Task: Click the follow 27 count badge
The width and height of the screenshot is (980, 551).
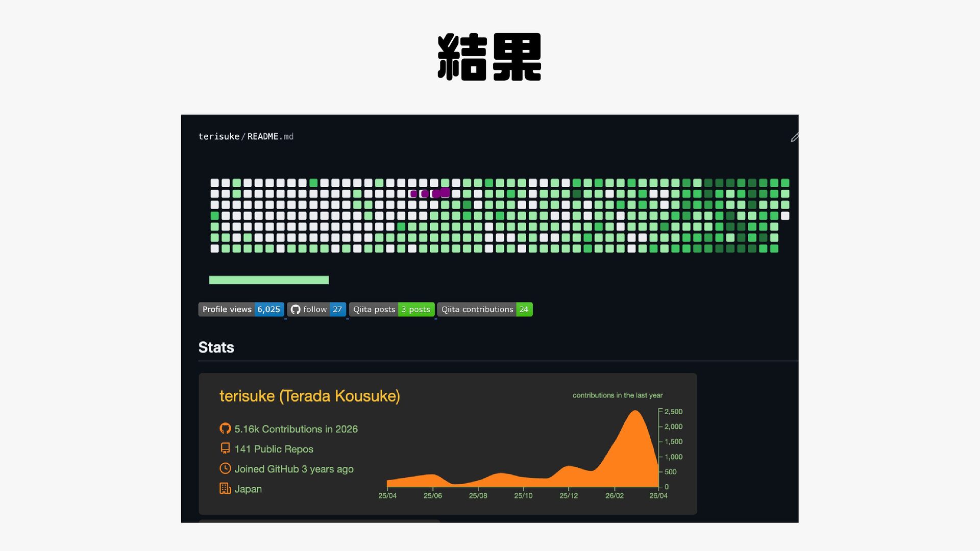Action: tap(337, 310)
